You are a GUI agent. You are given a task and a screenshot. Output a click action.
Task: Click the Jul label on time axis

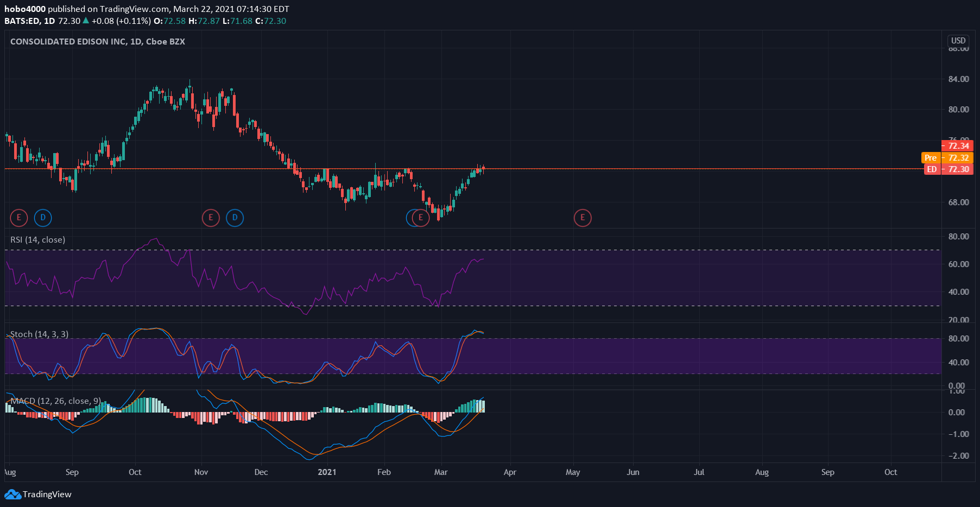[x=699, y=472]
